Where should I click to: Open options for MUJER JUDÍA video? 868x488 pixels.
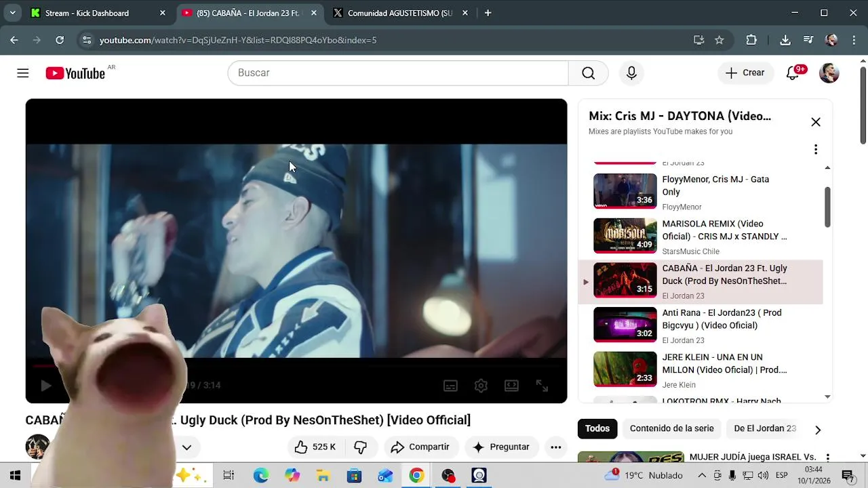point(827,458)
